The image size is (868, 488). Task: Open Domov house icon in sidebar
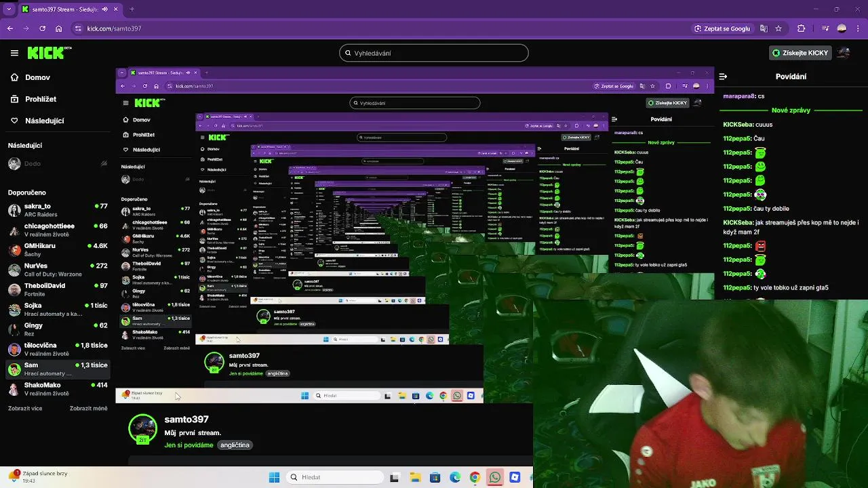[x=14, y=77]
